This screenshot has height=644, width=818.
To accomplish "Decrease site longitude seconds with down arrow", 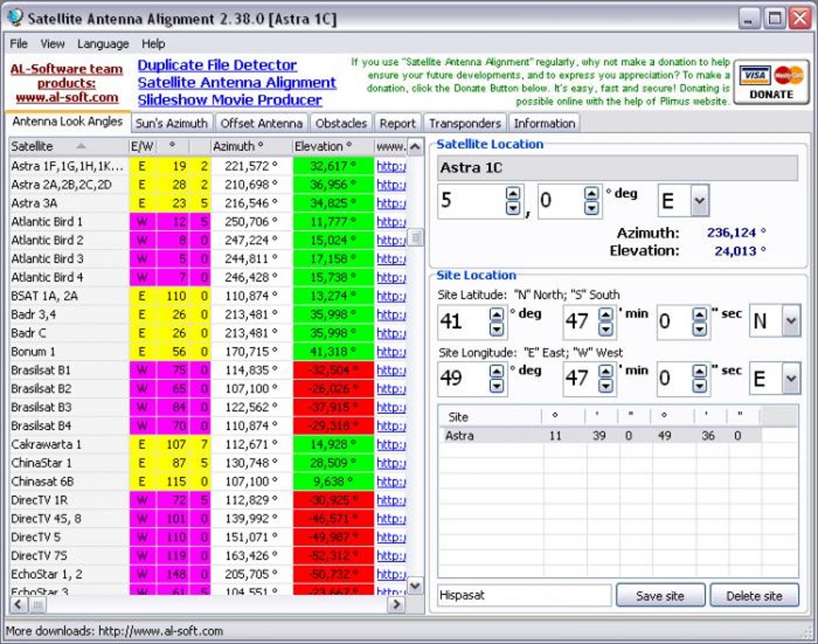I will point(699,386).
